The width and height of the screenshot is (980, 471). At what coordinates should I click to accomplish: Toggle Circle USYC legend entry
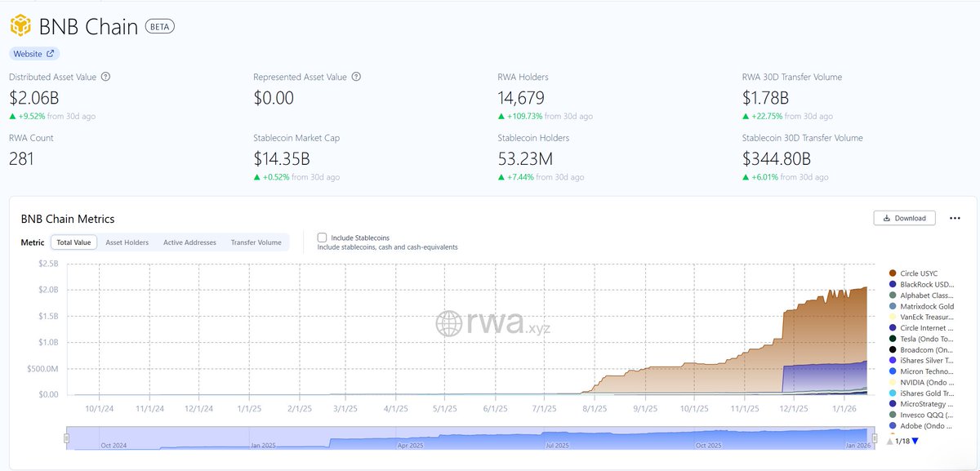pyautogui.click(x=914, y=273)
